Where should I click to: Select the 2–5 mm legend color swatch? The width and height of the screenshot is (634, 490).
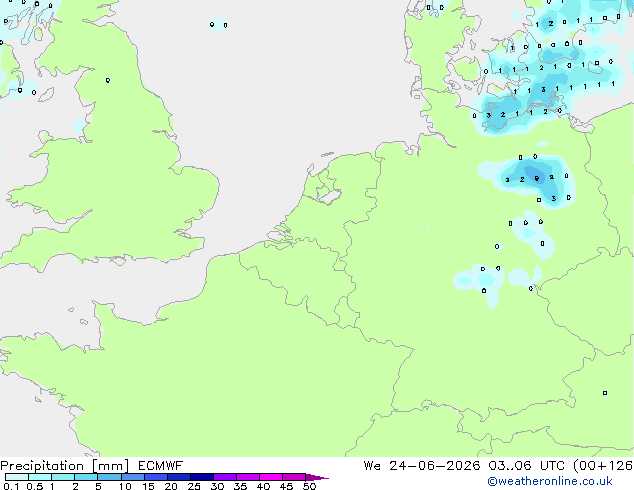86,477
